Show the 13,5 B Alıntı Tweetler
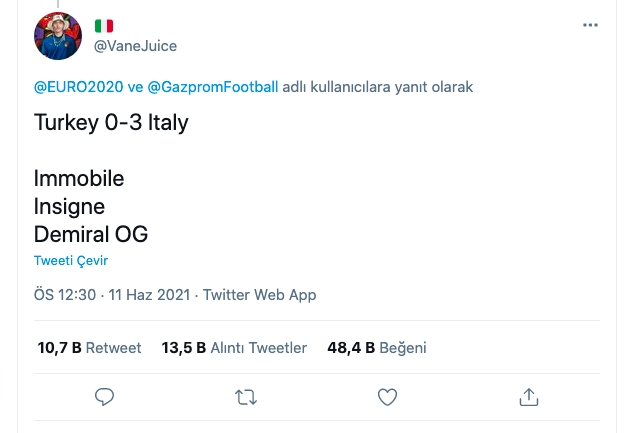Image resolution: width=636 pixels, height=433 pixels. click(234, 348)
